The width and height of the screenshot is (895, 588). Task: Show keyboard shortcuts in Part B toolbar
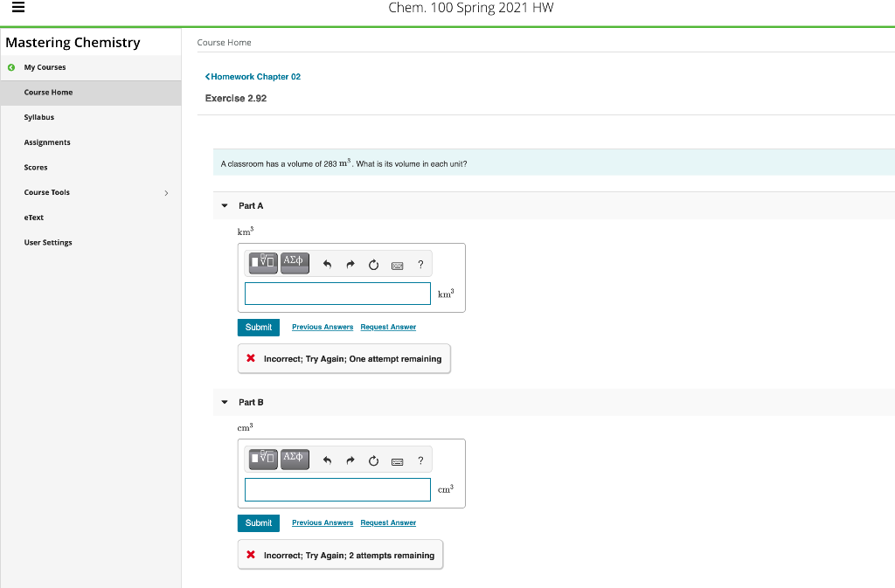tap(398, 462)
